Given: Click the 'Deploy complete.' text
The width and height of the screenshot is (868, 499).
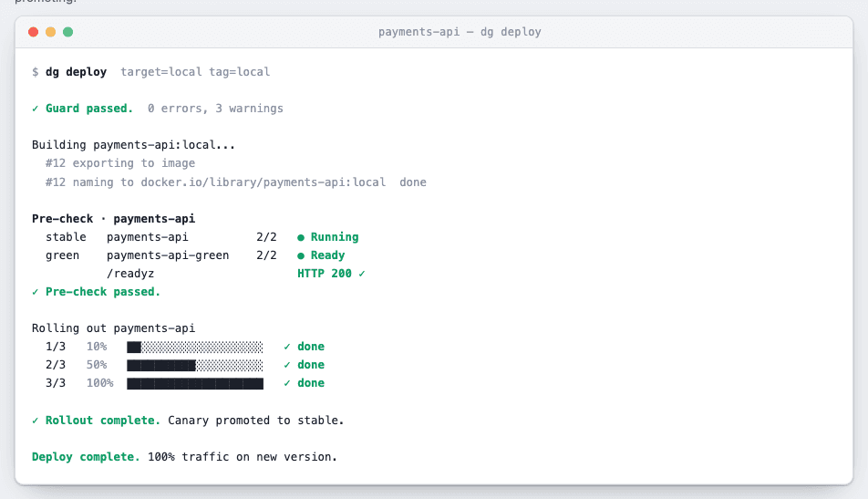Looking at the screenshot, I should [x=86, y=457].
